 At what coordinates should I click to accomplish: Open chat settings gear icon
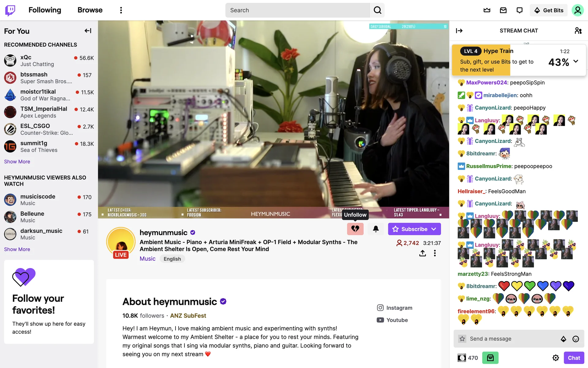pyautogui.click(x=556, y=358)
